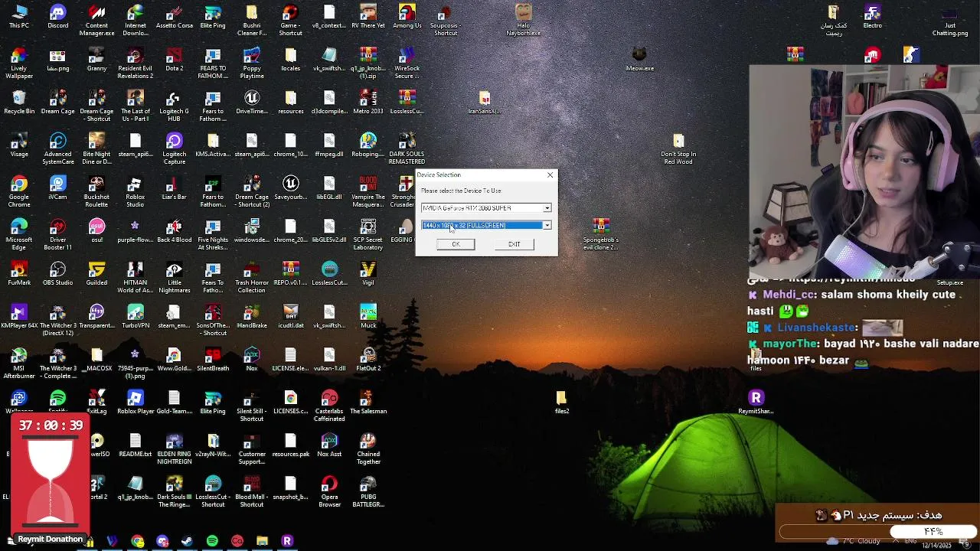Select the RV There Yet desktop icon

[368, 17]
